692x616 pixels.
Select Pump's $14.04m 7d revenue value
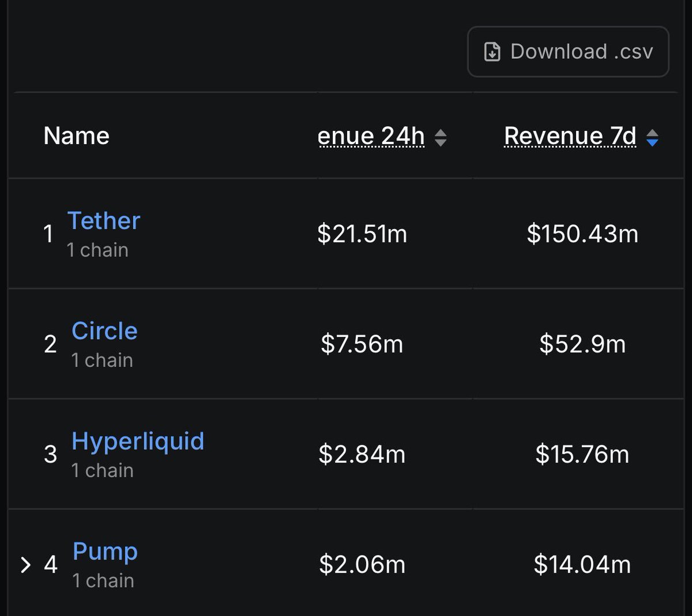pos(582,564)
